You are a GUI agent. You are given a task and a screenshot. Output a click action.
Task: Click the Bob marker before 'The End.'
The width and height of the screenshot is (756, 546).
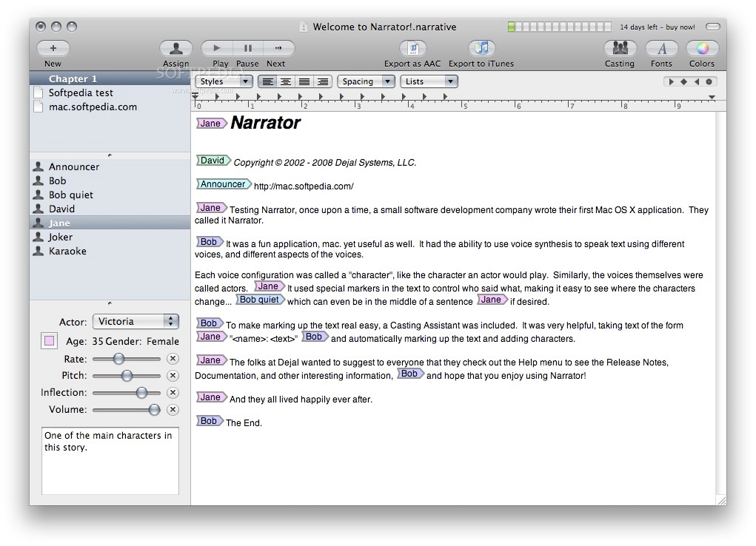210,421
